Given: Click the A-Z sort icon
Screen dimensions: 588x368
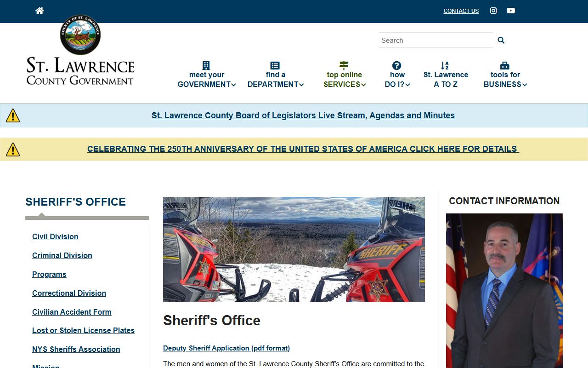Looking at the screenshot, I should (445, 65).
